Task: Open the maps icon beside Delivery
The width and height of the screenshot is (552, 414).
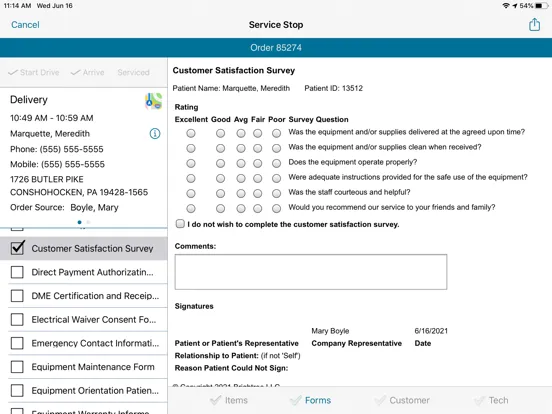Action: 153,101
